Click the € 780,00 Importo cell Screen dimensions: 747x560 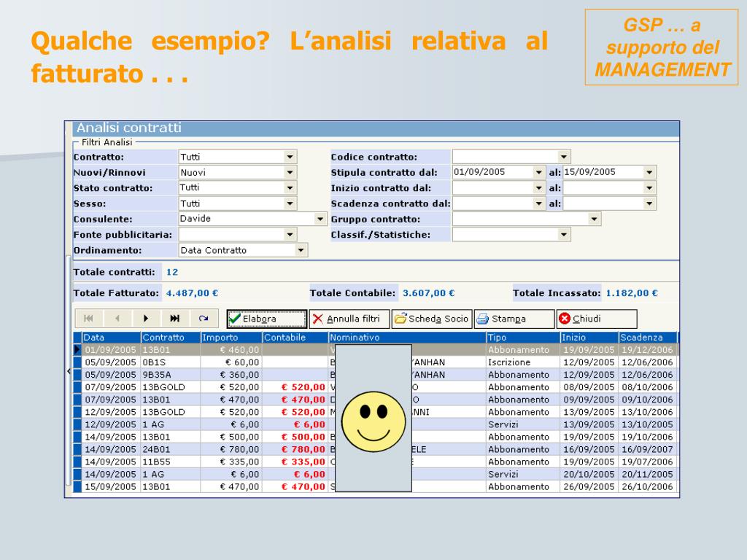[x=231, y=449]
